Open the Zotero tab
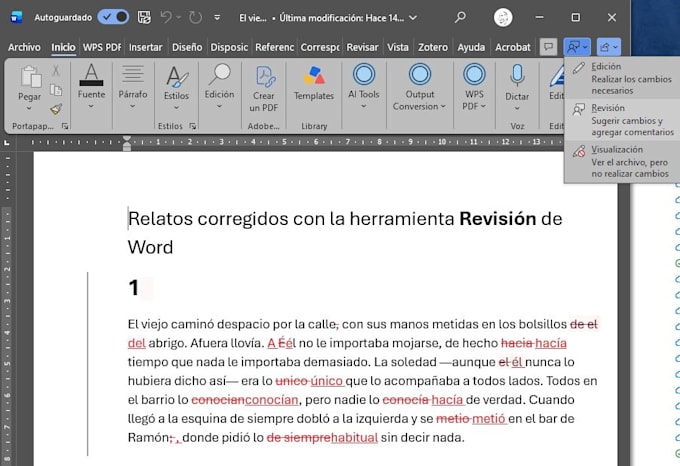 [x=433, y=47]
